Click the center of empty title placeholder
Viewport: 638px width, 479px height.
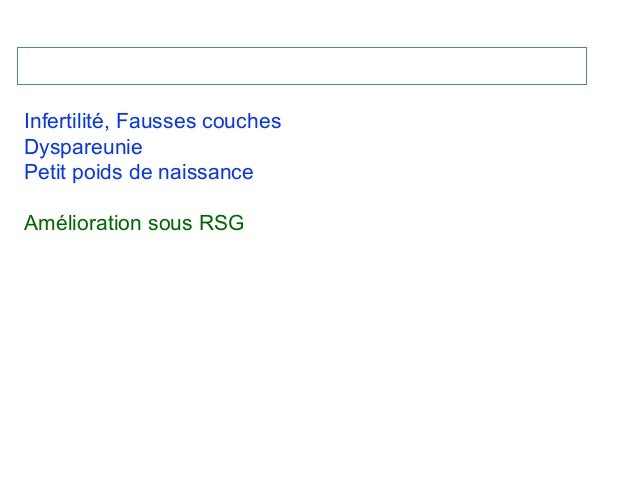(301, 66)
